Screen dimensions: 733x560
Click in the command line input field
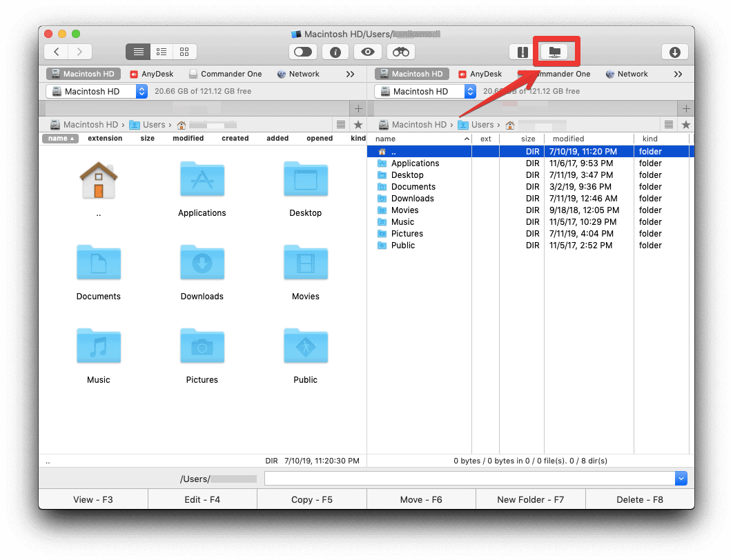pyautogui.click(x=470, y=478)
